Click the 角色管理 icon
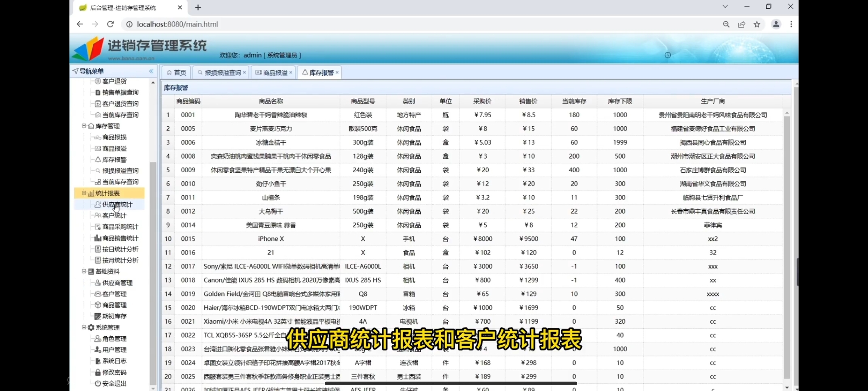Image resolution: width=868 pixels, height=391 pixels. tap(98, 339)
